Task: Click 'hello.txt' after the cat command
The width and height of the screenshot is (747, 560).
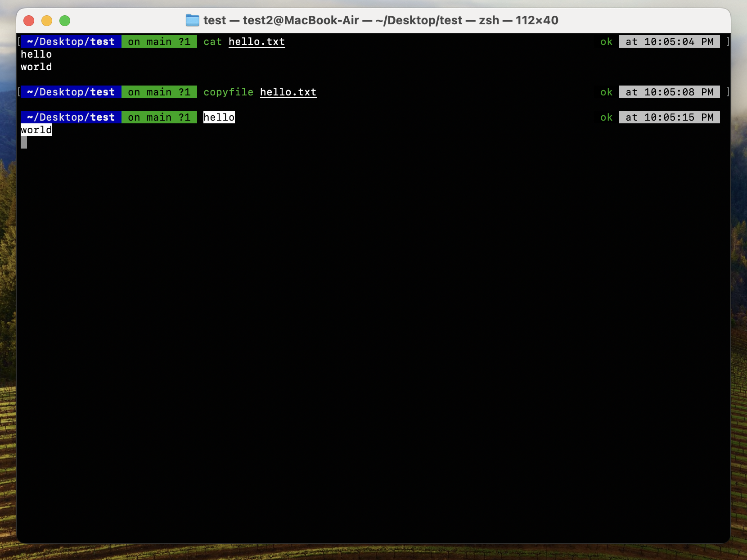Action: pos(257,42)
